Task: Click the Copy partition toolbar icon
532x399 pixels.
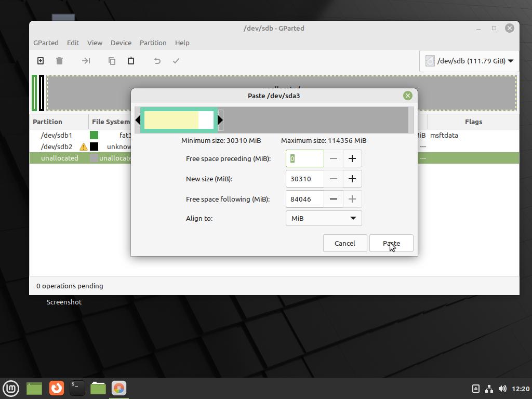Action: coord(112,61)
